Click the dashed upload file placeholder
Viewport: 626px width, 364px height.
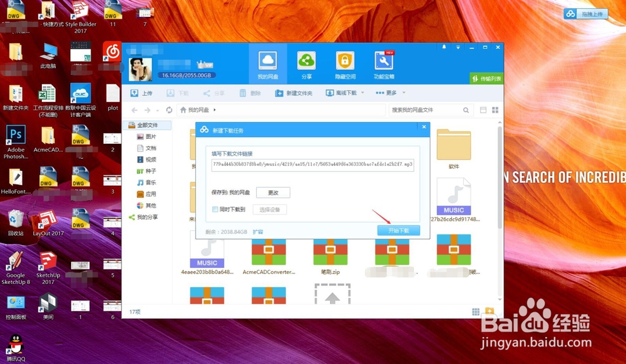[332, 294]
